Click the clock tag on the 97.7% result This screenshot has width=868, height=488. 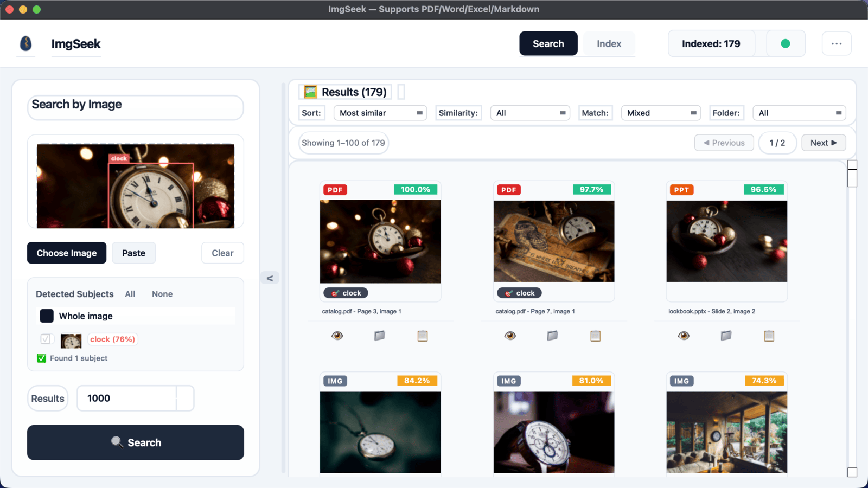point(519,293)
